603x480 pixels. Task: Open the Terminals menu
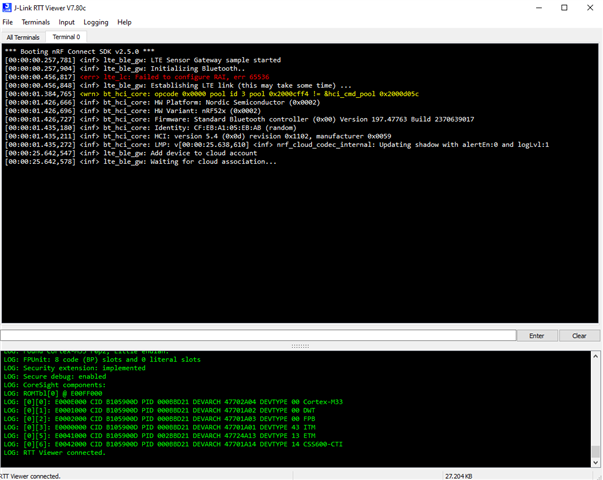point(35,22)
